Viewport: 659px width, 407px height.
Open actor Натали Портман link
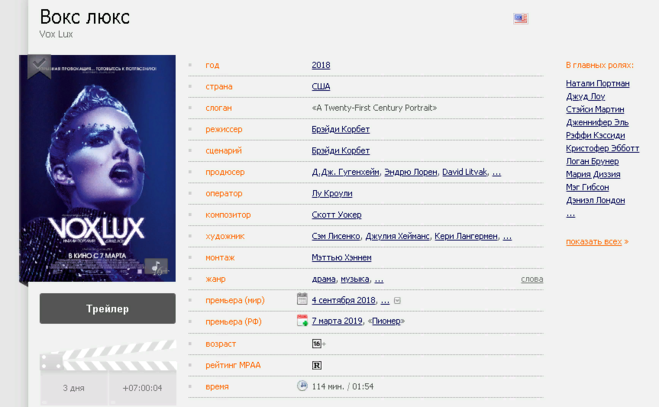click(x=597, y=84)
